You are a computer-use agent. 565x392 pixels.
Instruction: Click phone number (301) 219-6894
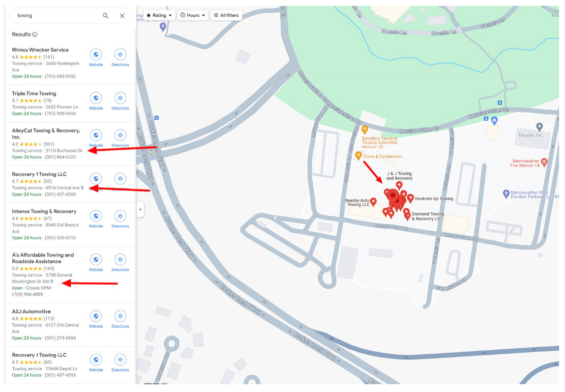(x=60, y=338)
